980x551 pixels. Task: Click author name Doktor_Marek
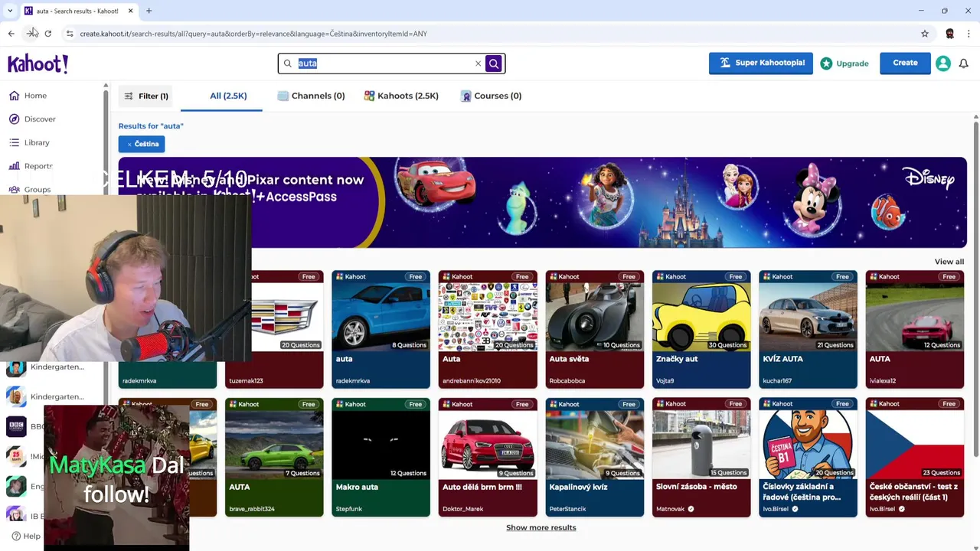coord(463,509)
